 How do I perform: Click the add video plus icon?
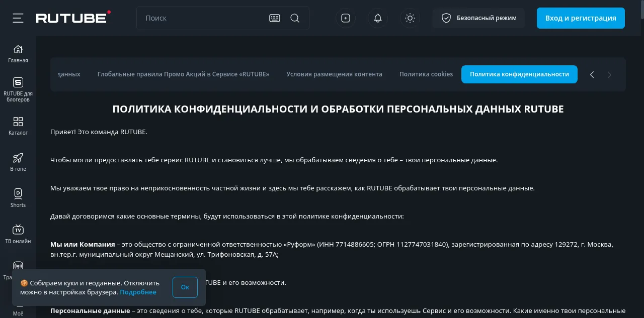point(346,18)
